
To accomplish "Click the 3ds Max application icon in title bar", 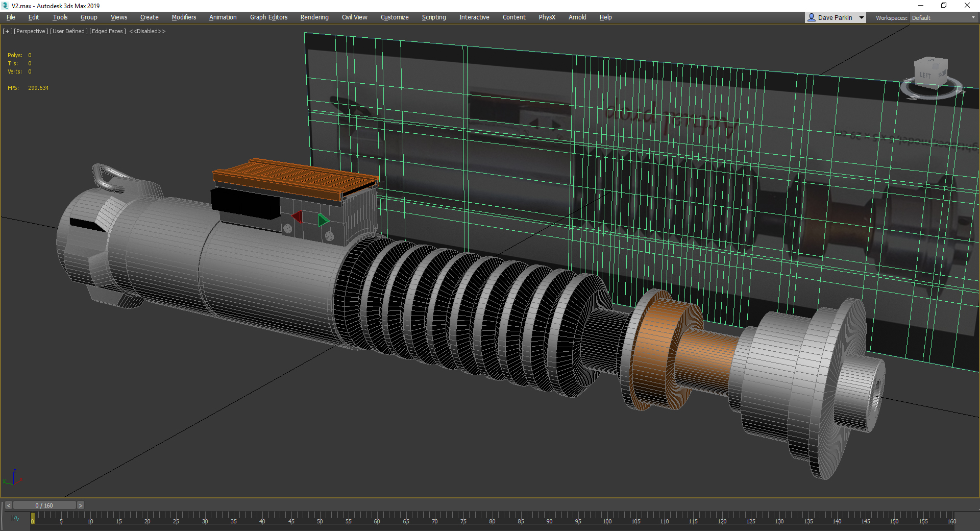I will [x=6, y=6].
